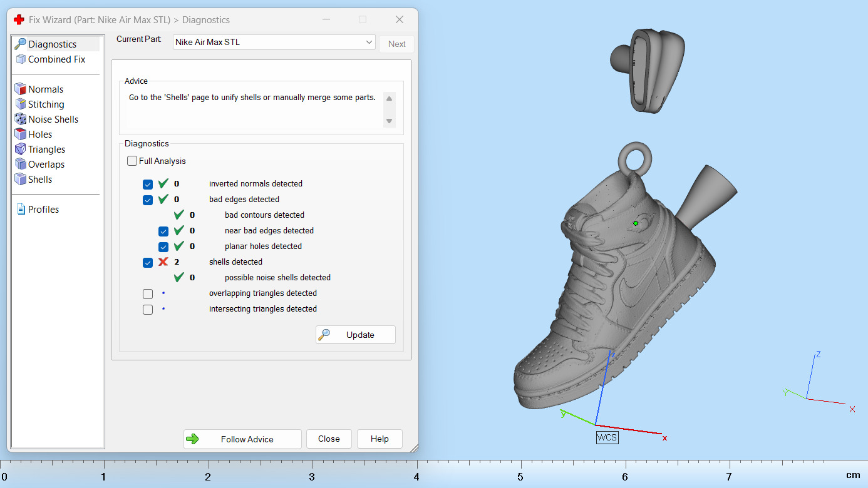Click the Advice box scroll up arrow
Screen dimensions: 868x488
[390, 99]
